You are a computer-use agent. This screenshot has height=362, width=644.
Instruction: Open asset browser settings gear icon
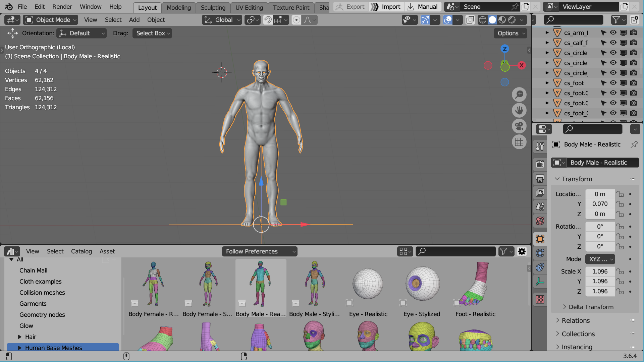tap(522, 251)
